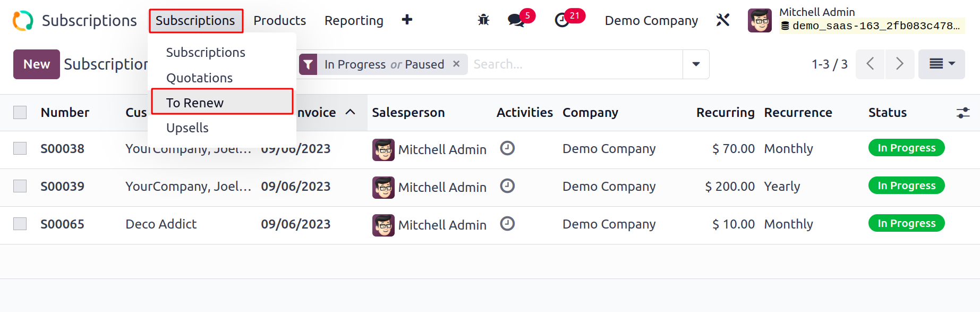Click the Mitchell Admin user name

coord(817,12)
